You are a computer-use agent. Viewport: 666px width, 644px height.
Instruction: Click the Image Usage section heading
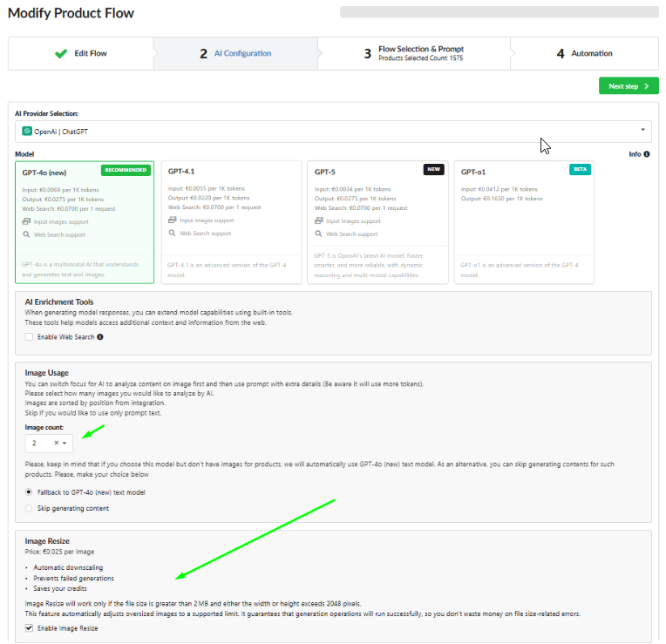pyautogui.click(x=47, y=373)
